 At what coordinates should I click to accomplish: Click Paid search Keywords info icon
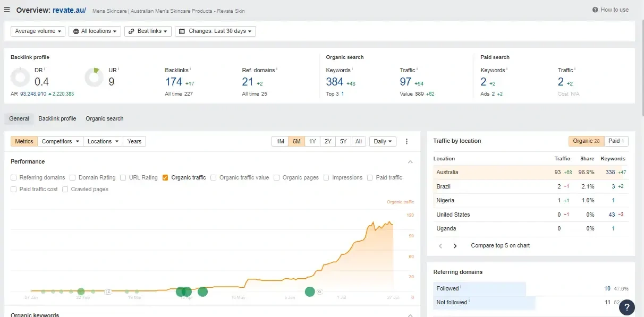pyautogui.click(x=507, y=69)
